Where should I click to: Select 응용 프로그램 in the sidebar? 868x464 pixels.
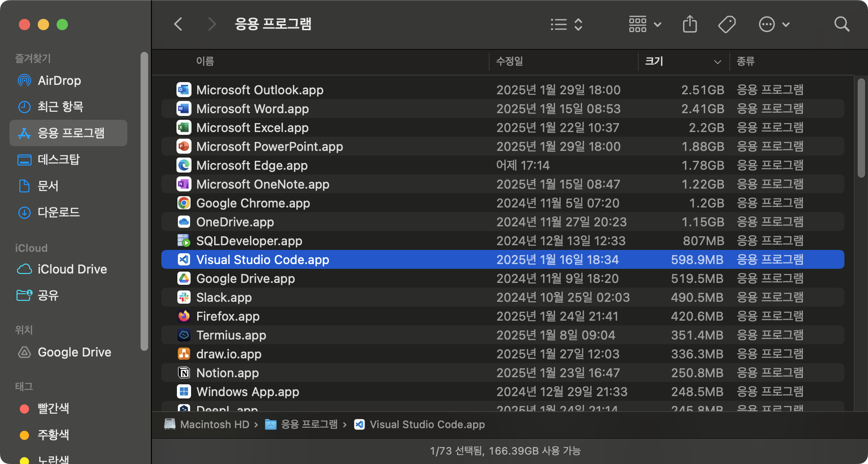tap(68, 133)
